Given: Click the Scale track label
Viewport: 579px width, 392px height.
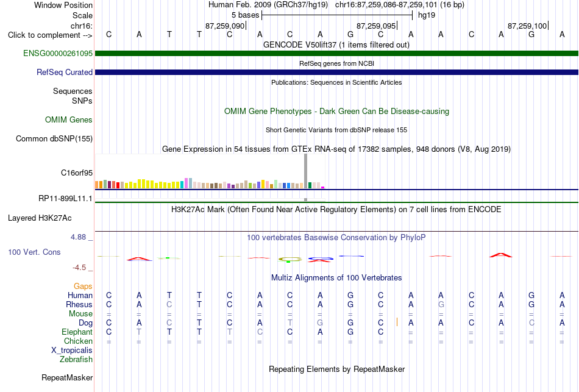Looking at the screenshot, I should 82,15.
